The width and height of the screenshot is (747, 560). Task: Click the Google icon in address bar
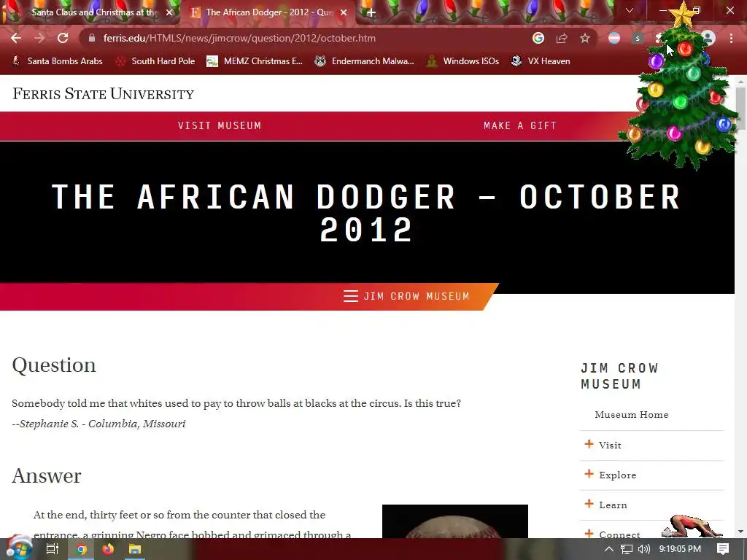[538, 38]
